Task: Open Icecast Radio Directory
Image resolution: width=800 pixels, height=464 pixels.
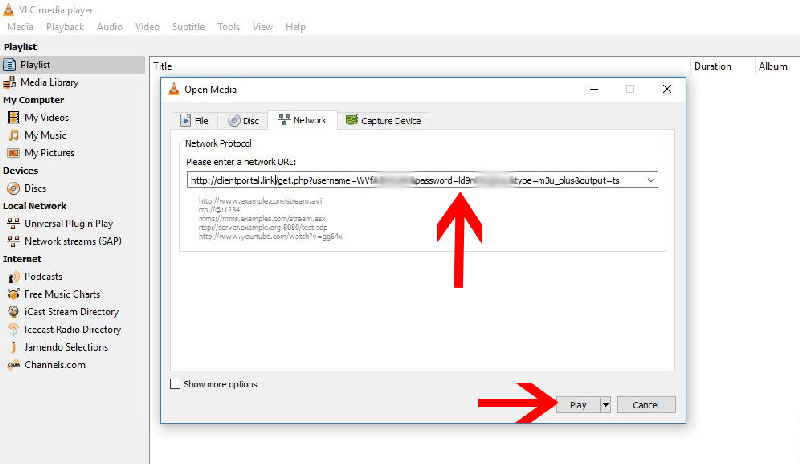Action: 72,329
